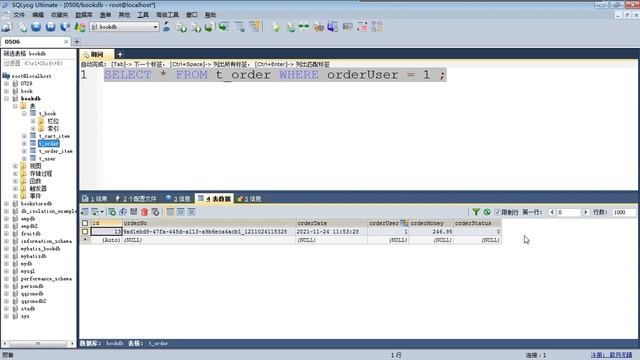Viewport: 640px width, 360px height.
Task: Click the green refresh icon beside filter
Action: click(x=487, y=212)
